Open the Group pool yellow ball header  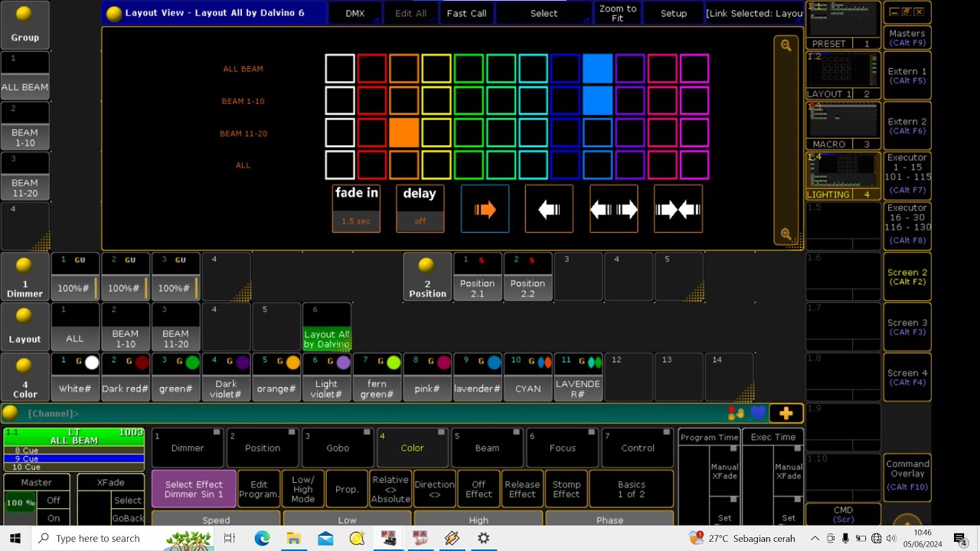click(x=24, y=24)
